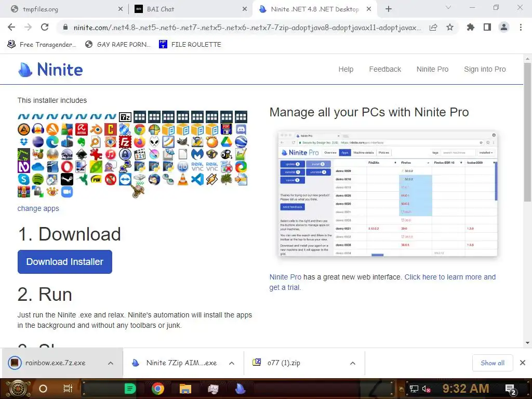
Task: Click the Avira red icon
Action: tap(82, 129)
